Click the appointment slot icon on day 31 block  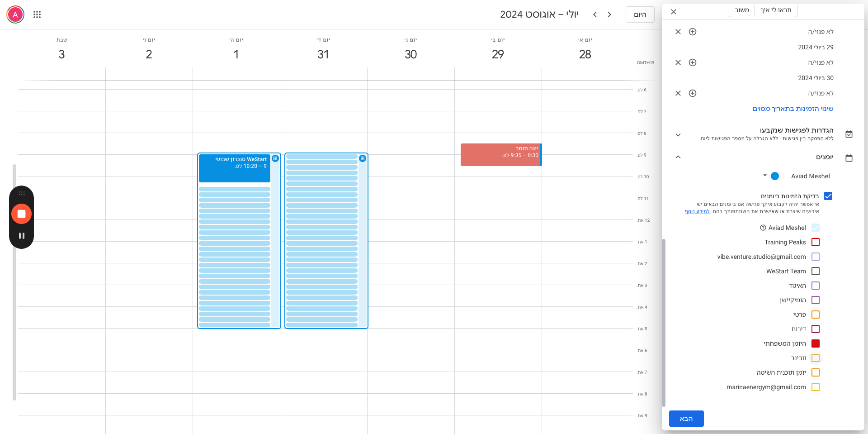coord(363,158)
